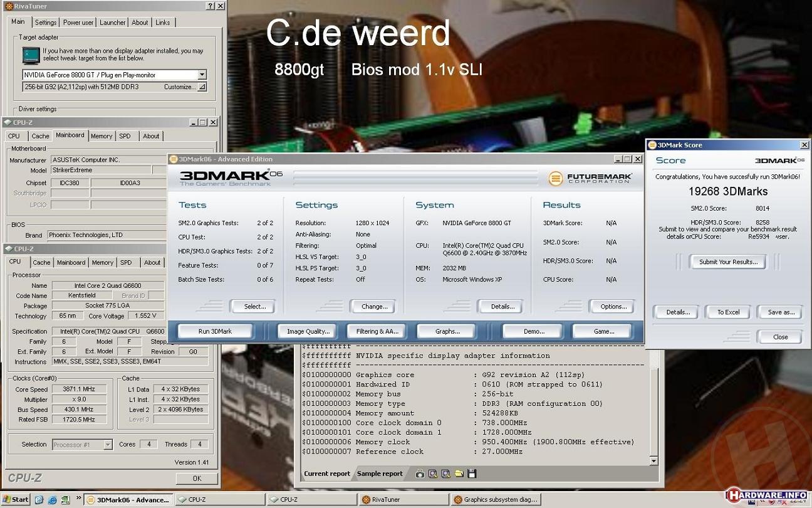
Task: Click the down arrow on the report scrollbar
Action: pyautogui.click(x=653, y=461)
